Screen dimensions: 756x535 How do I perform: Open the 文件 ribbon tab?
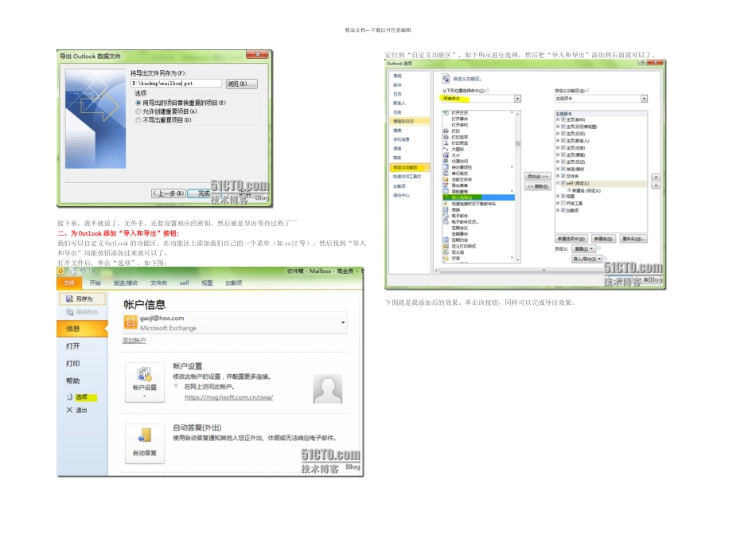coord(69,283)
